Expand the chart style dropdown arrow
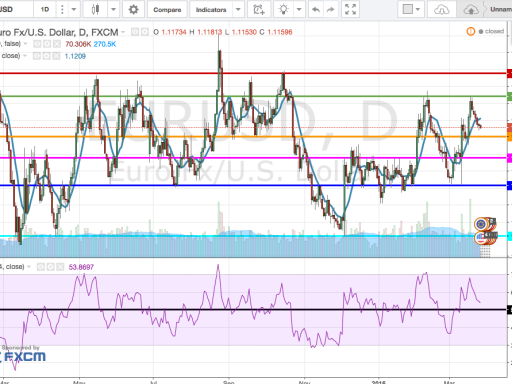 point(113,9)
